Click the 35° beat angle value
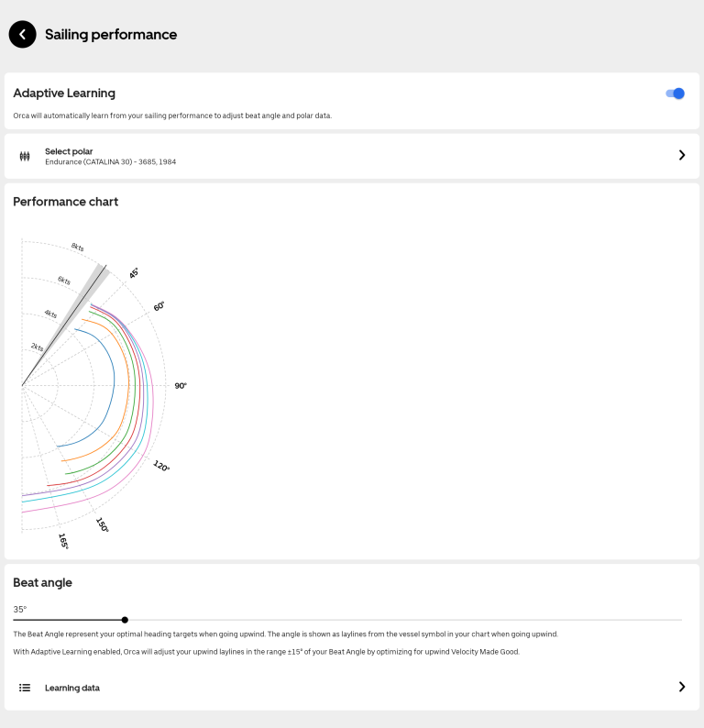Viewport: 704px width, 728px height. 20,609
